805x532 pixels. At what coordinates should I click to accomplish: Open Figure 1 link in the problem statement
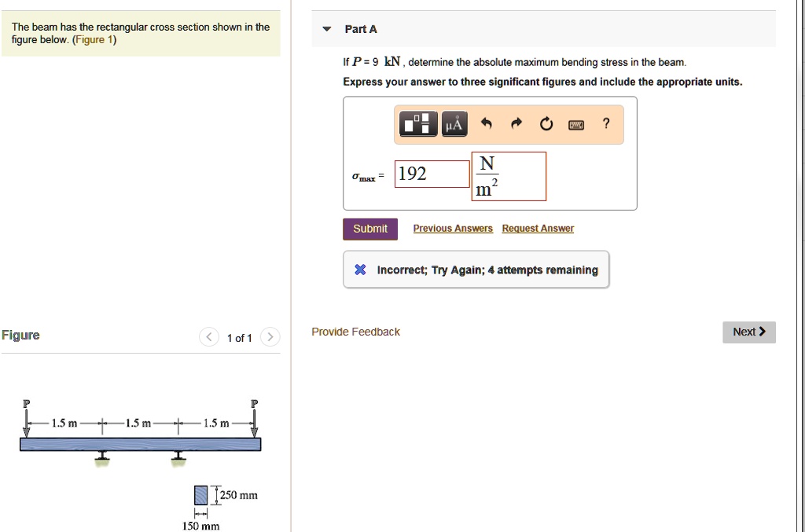point(93,39)
